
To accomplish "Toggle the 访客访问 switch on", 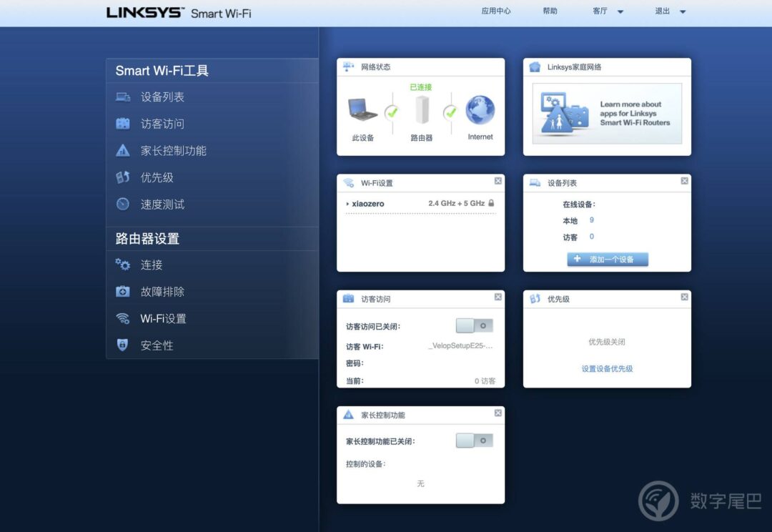I will (474, 325).
